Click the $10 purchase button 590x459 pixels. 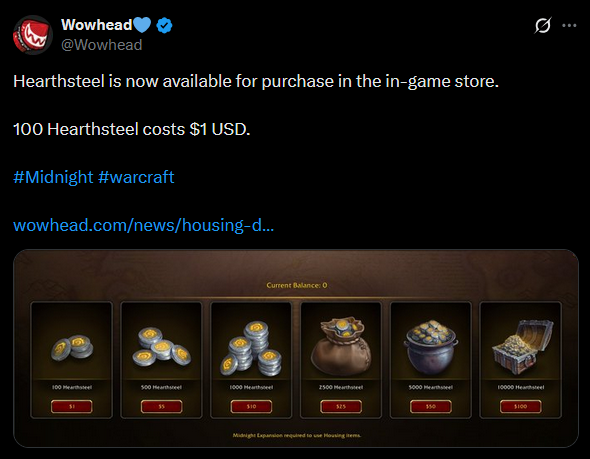(x=251, y=406)
